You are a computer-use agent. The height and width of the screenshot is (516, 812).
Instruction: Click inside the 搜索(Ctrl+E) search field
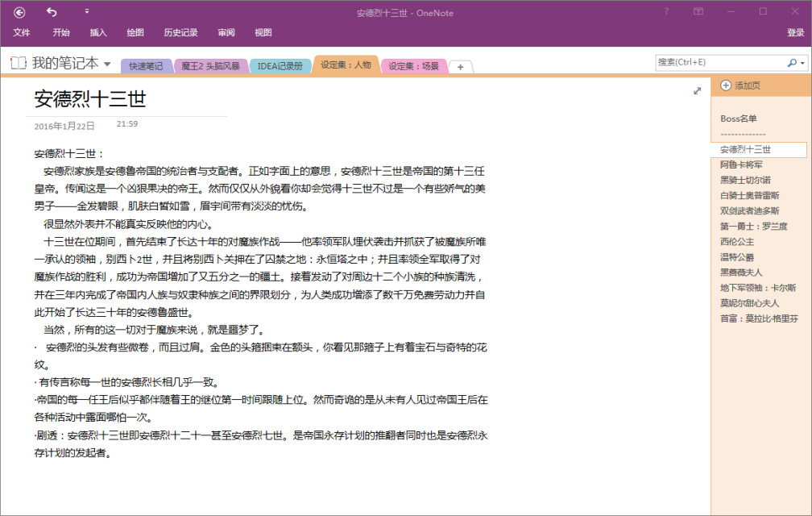point(717,62)
